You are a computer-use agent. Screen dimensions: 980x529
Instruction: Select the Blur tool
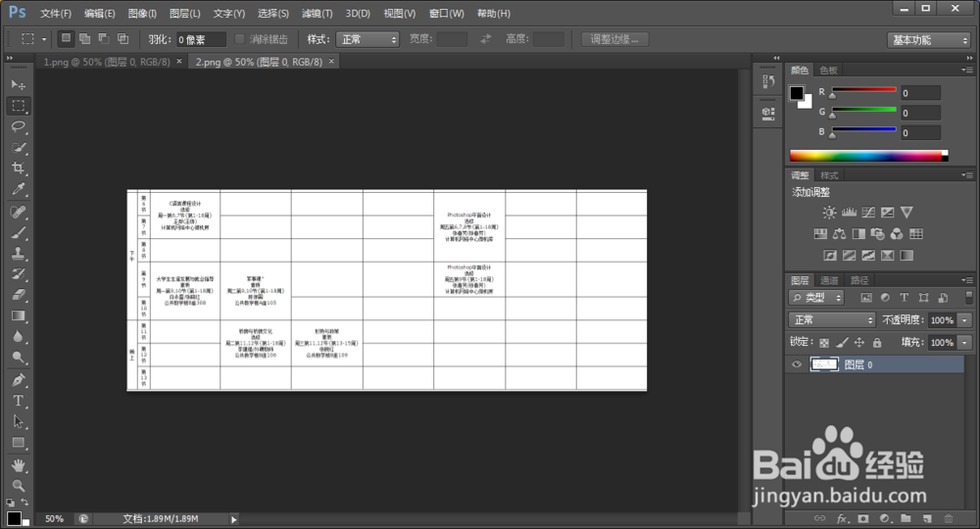[x=18, y=337]
